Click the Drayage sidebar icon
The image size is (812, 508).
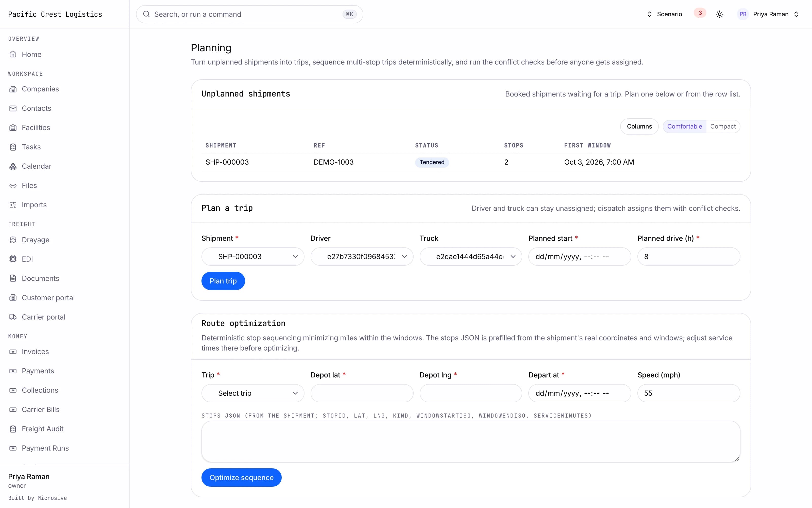click(x=13, y=240)
